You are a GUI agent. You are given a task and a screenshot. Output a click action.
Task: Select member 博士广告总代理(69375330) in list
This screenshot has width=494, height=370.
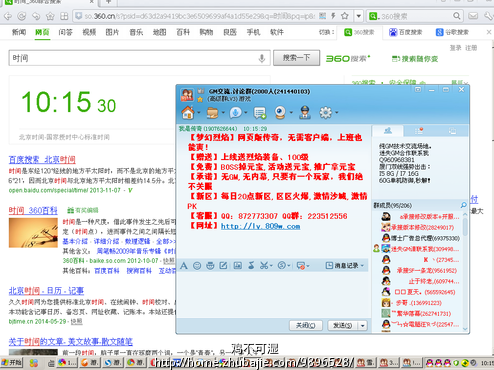pyautogui.click(x=425, y=238)
